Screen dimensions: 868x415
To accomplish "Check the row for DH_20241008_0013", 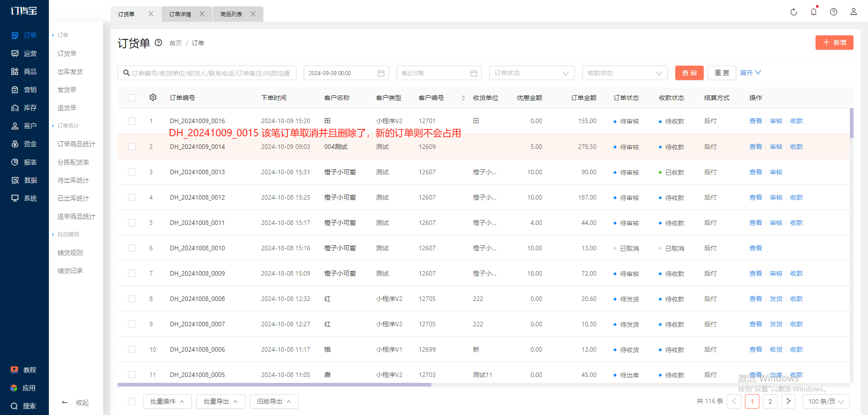I will (x=132, y=172).
